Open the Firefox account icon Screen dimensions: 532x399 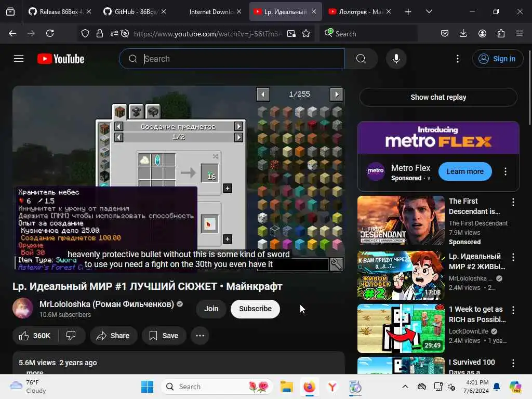482,33
